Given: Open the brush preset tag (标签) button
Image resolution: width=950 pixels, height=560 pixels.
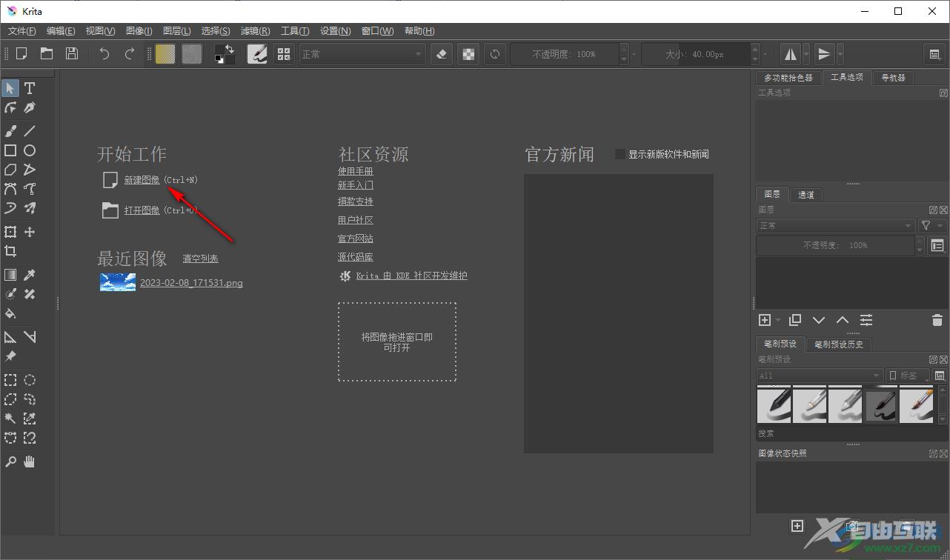Looking at the screenshot, I should tap(908, 376).
